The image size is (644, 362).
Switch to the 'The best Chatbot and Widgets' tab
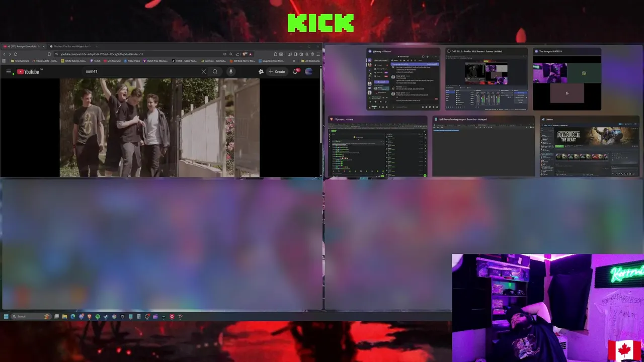pyautogui.click(x=70, y=46)
